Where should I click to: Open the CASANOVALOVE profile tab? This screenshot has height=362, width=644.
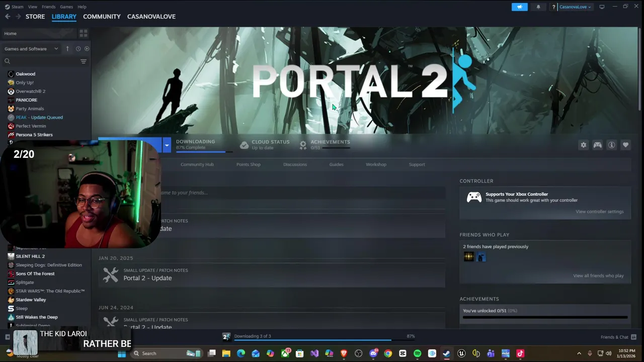click(x=151, y=17)
